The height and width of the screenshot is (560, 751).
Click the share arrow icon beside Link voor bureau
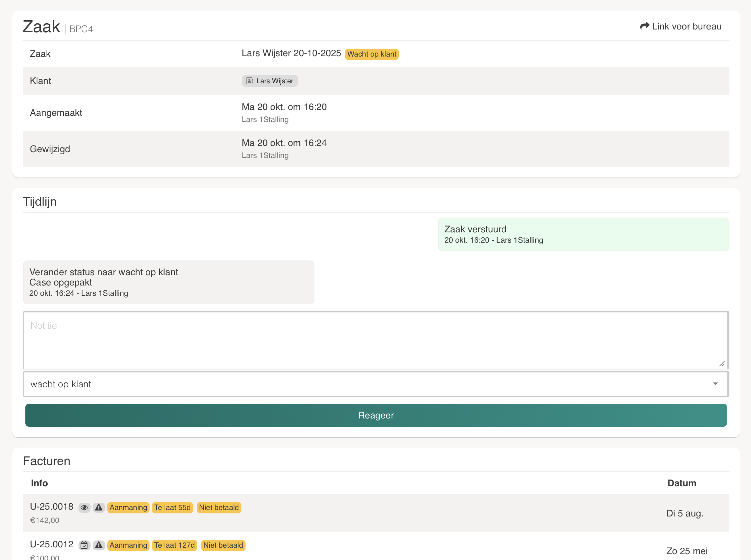tap(644, 26)
